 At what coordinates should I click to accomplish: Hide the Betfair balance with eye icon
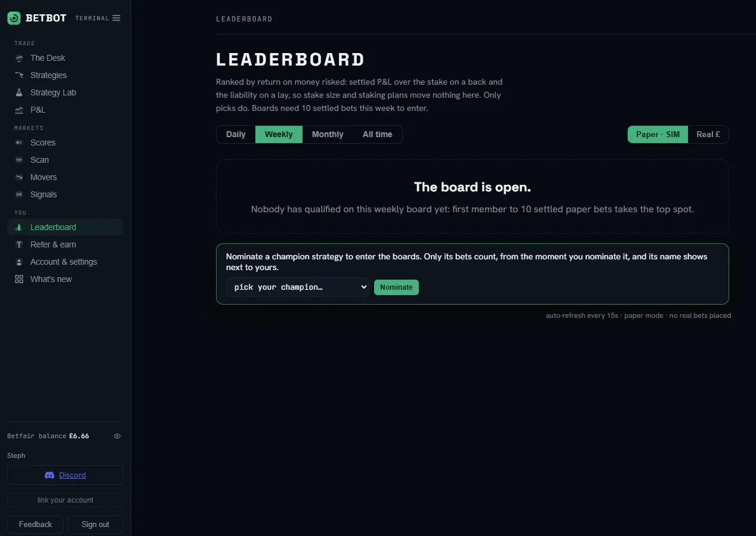tap(117, 436)
